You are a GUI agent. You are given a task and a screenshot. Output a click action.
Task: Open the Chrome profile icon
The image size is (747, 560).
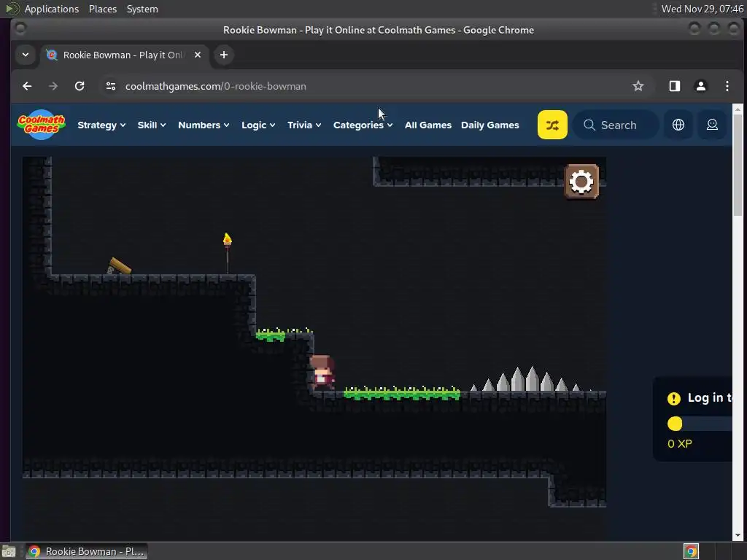coord(701,86)
